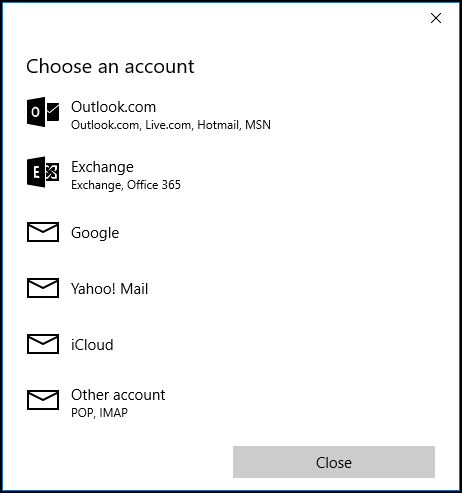The height and width of the screenshot is (493, 462).
Task: Open the iCloud sign-in entry
Action: [231, 344]
